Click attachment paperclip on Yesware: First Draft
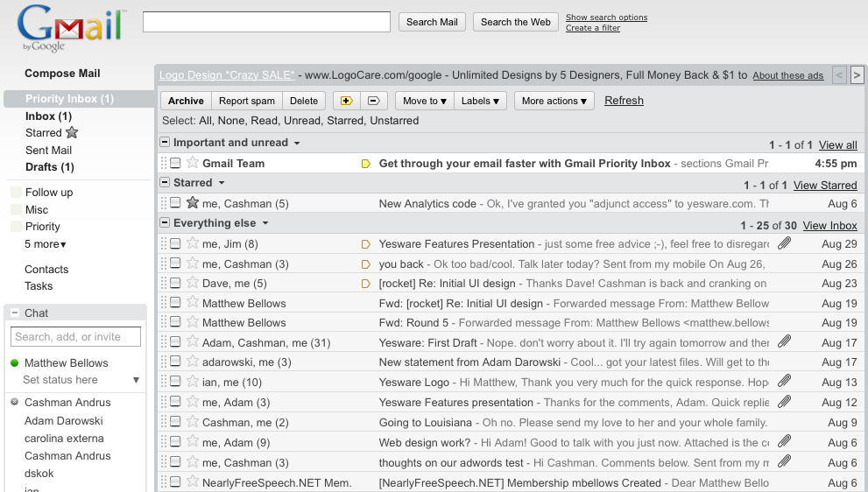 pos(785,341)
